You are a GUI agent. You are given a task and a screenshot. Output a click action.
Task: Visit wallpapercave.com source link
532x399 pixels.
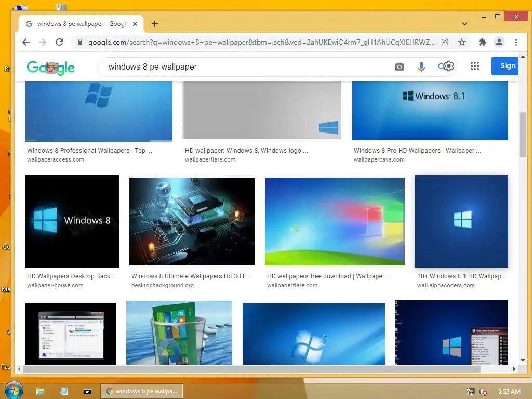coord(379,159)
